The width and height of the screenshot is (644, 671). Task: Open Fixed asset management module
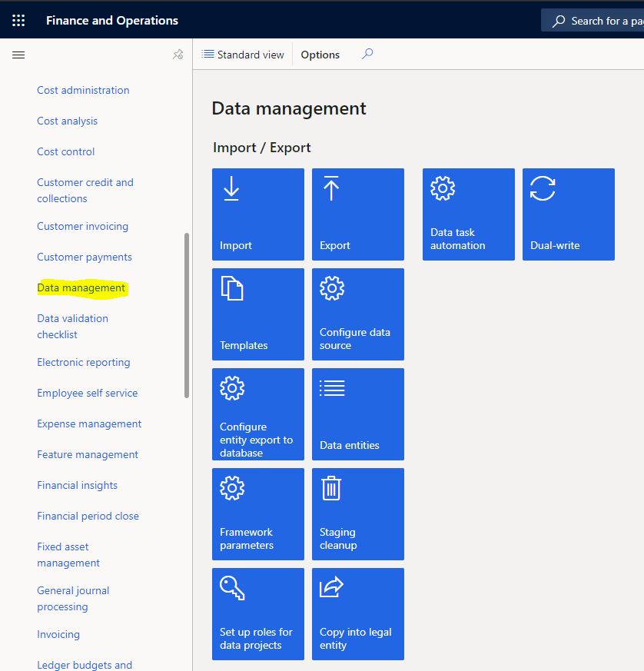68,555
